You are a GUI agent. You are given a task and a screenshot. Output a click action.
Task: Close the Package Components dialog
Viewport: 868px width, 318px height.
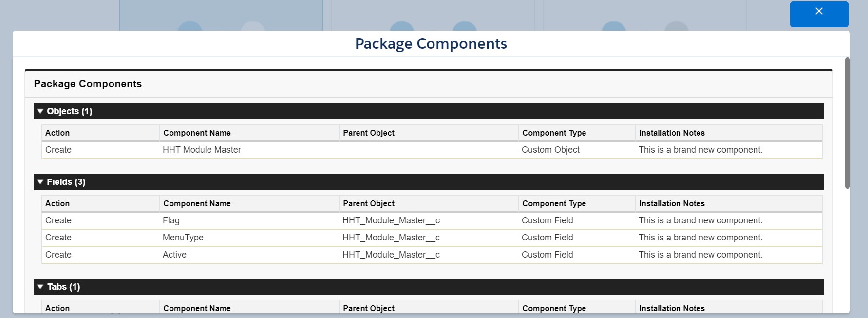pyautogui.click(x=819, y=14)
